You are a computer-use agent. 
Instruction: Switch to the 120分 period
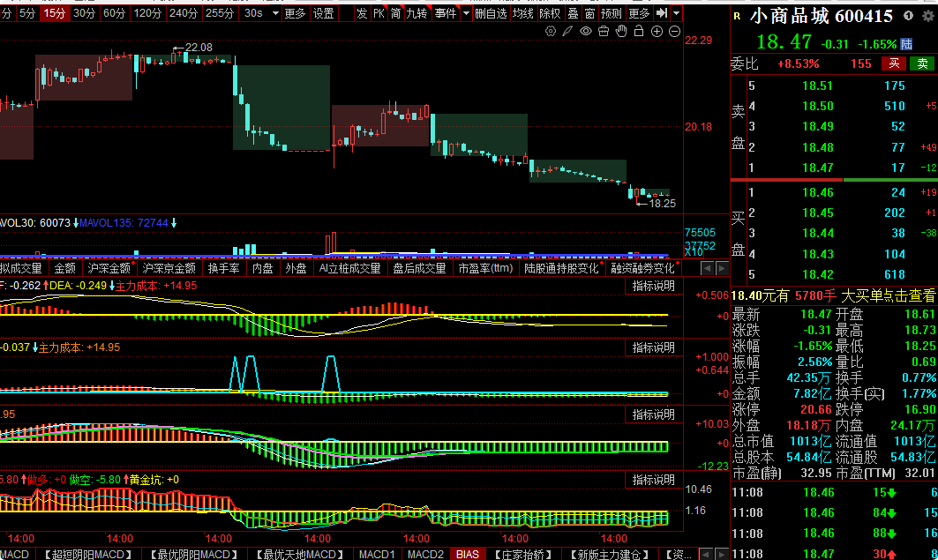147,12
